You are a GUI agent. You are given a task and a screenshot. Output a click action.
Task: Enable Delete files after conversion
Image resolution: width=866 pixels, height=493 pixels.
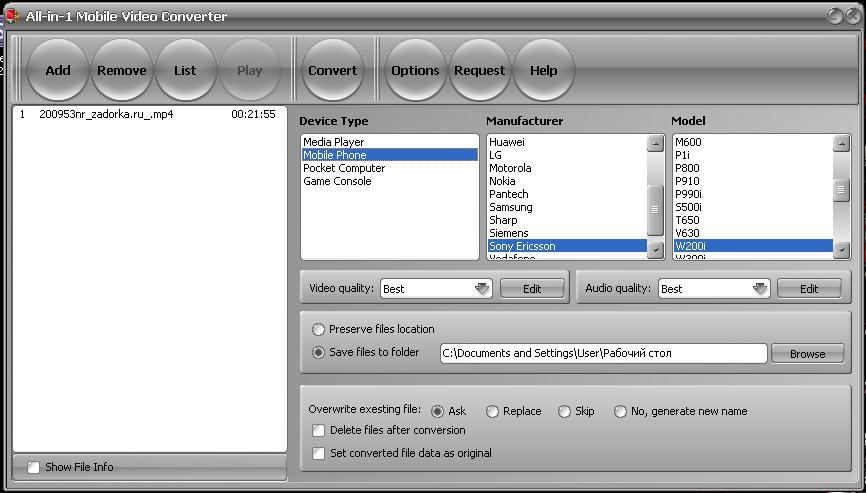[318, 430]
